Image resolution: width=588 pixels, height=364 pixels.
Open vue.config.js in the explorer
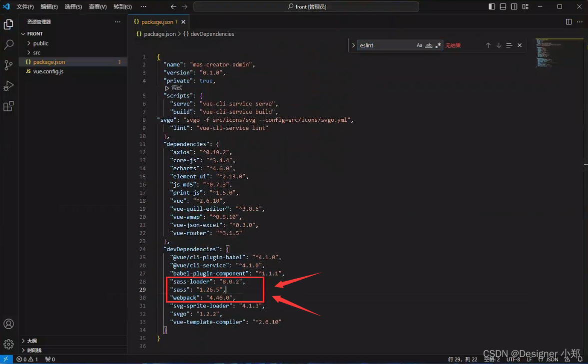(x=73, y=71)
